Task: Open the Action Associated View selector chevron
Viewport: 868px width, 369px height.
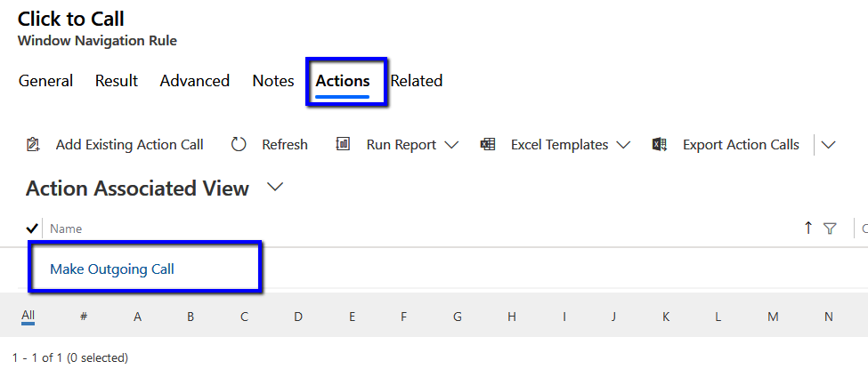Action: coord(275,188)
